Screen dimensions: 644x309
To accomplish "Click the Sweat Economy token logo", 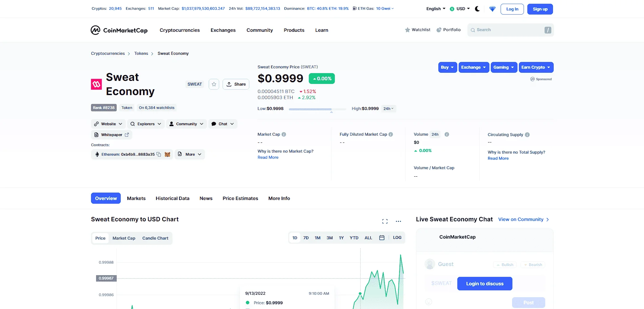I will tap(96, 84).
